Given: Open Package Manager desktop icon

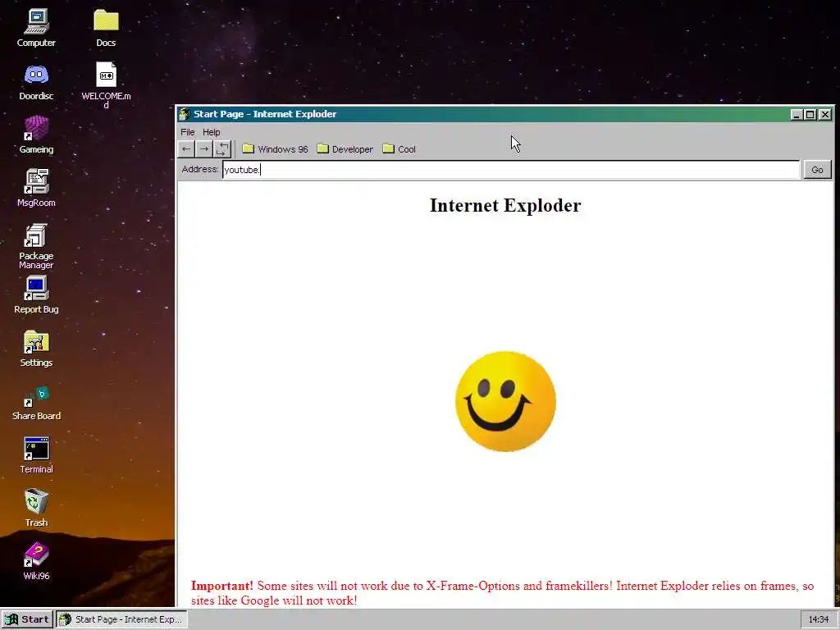Looking at the screenshot, I should click(36, 246).
